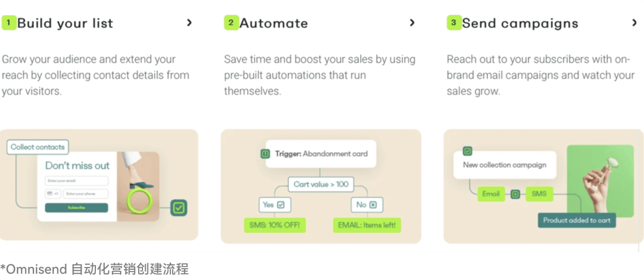Viewport: 644px width, 278px height.
Task: Toggle the large green checkmark box
Action: (179, 207)
